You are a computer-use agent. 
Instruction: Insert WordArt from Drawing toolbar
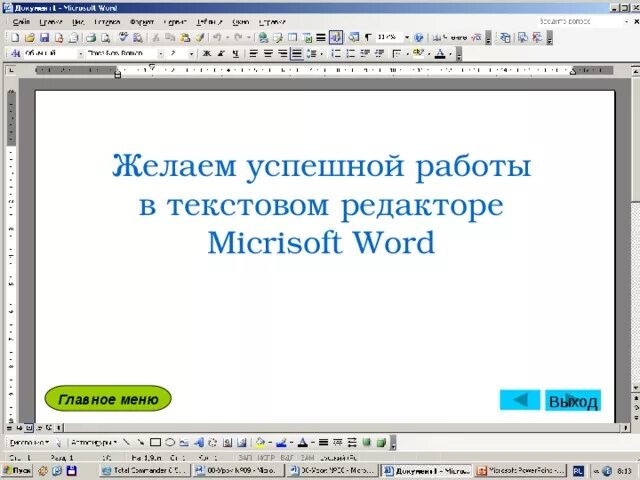[x=199, y=442]
